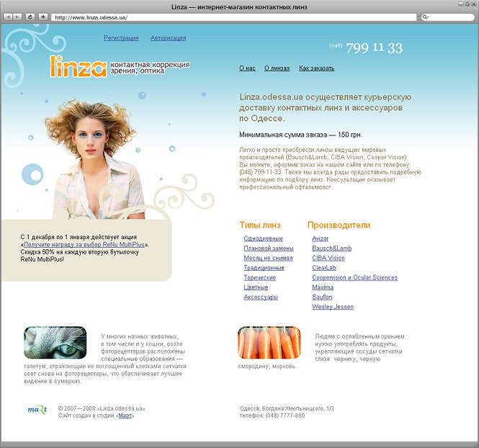
Task: Open the О линзах menu item
Action: tap(277, 68)
